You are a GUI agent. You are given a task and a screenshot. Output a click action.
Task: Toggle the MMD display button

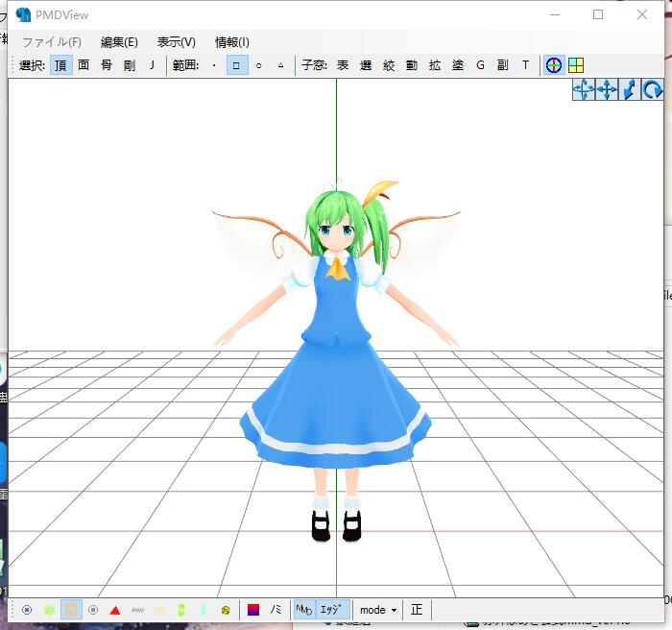tap(304, 610)
